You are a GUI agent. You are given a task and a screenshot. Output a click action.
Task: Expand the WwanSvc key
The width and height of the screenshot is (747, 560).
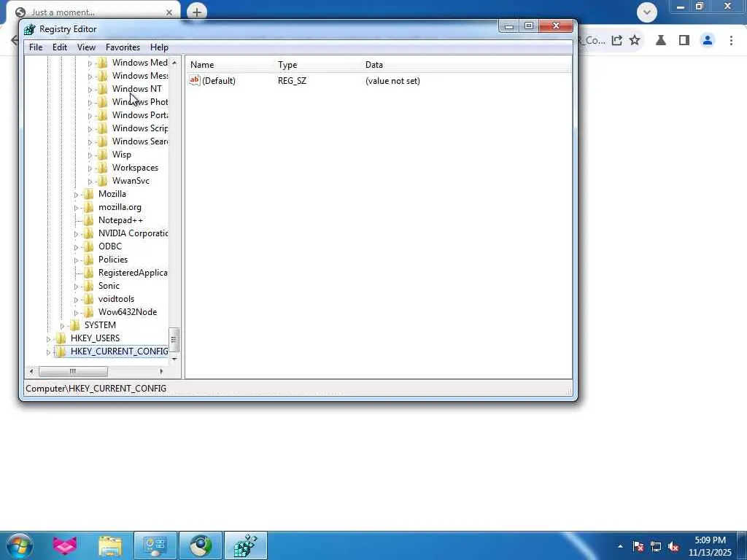point(90,182)
